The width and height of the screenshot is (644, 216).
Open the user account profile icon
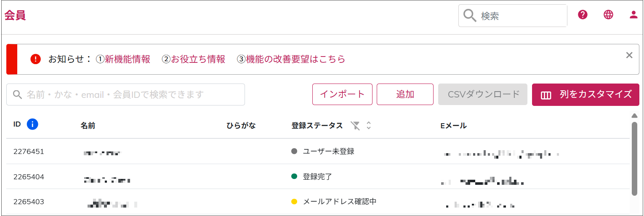633,15
